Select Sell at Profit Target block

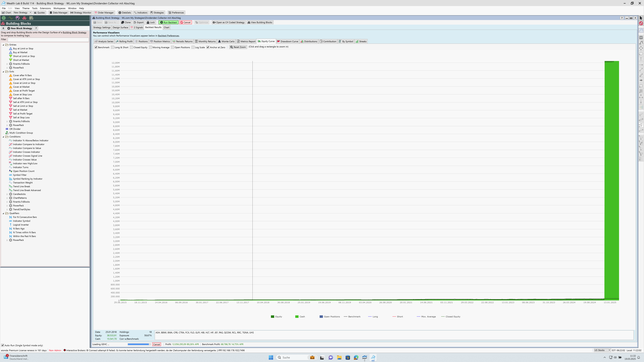click(23, 114)
